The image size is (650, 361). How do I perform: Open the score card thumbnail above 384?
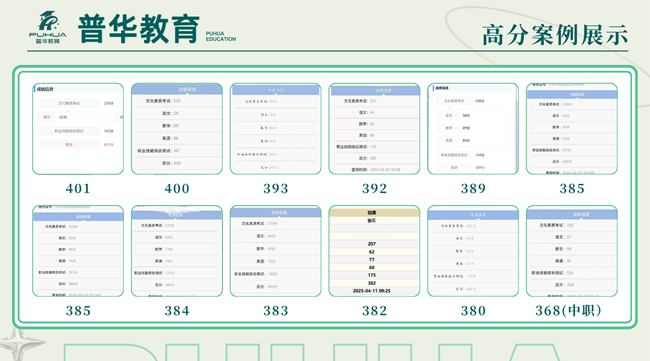[177, 251]
